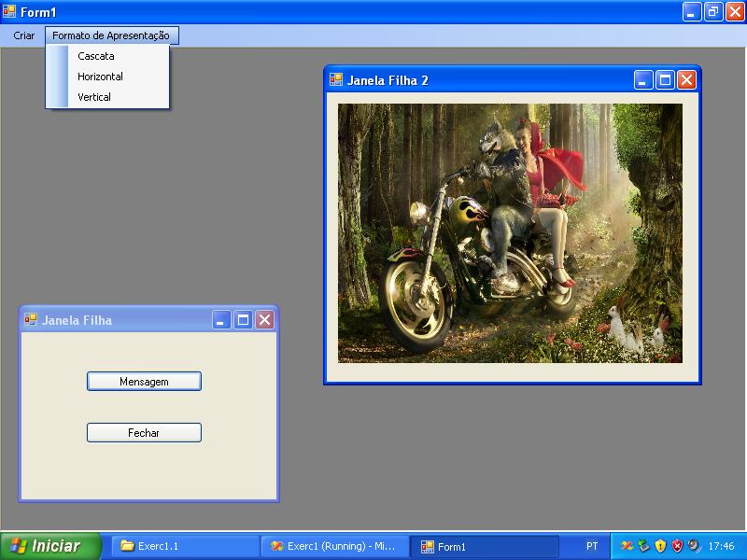Open the Criar menu
The image size is (747, 560).
24,35
